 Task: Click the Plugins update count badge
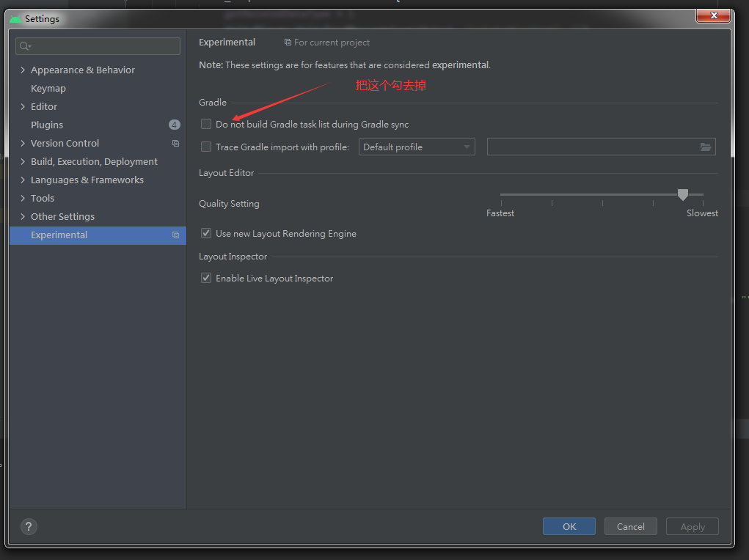point(175,125)
